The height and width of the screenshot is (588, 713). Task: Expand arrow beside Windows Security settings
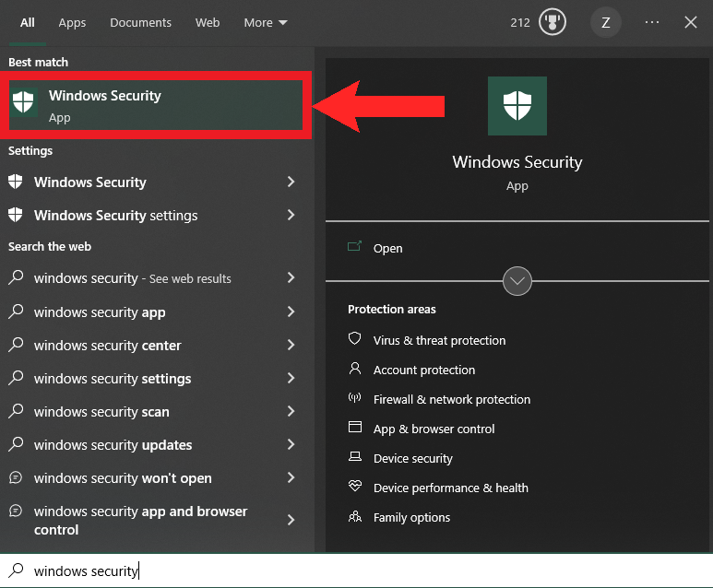[x=291, y=215]
